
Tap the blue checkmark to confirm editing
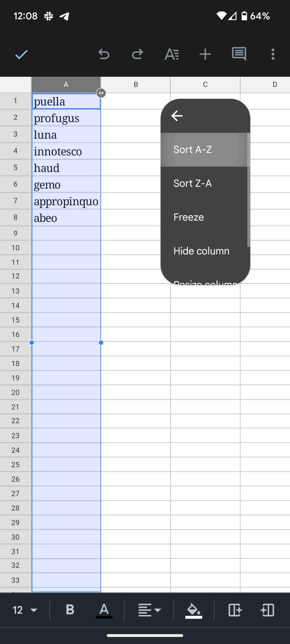(21, 54)
